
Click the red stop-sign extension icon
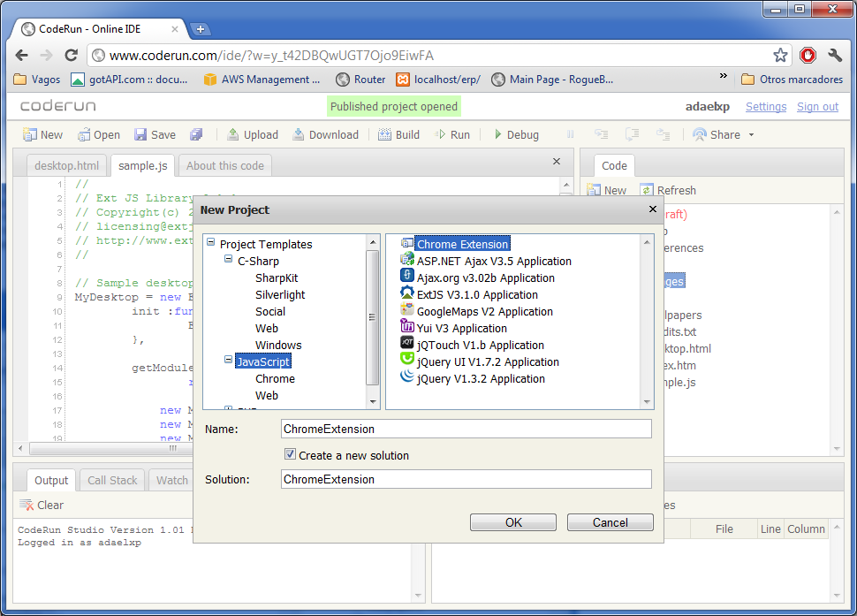coord(808,55)
